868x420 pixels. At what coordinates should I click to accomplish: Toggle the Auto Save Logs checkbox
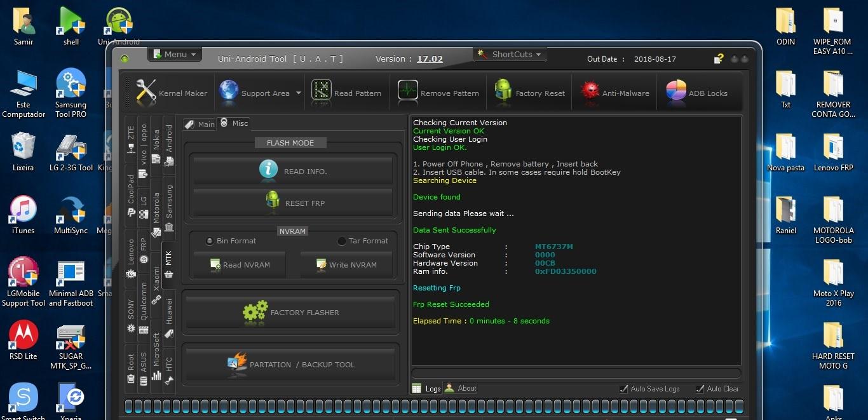coord(625,389)
